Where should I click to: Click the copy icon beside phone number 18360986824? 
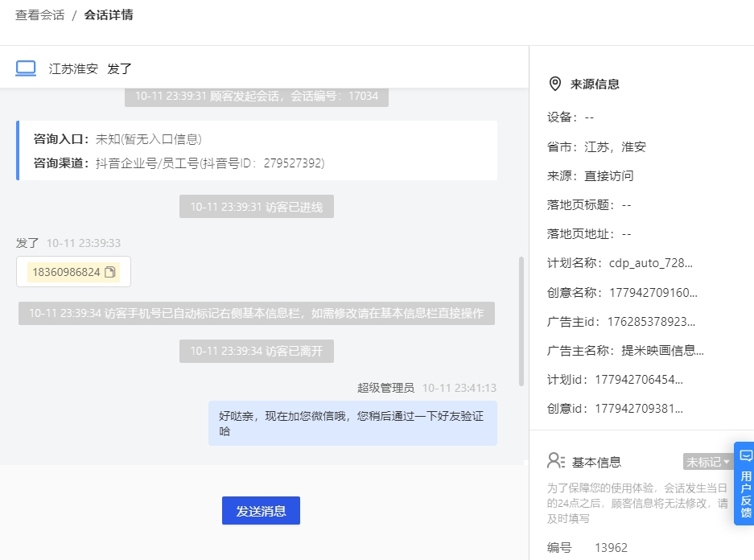tap(110, 272)
